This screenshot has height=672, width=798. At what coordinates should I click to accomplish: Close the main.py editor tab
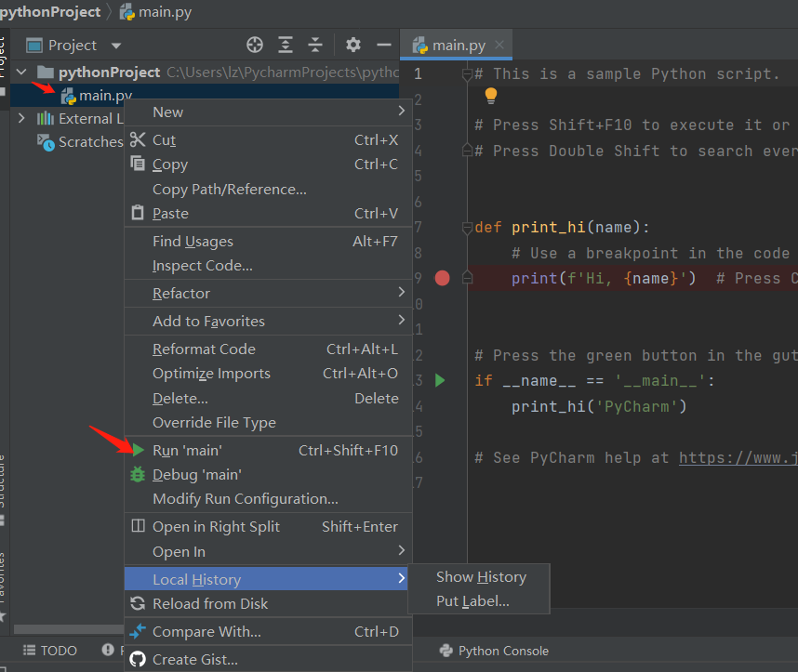click(x=499, y=45)
